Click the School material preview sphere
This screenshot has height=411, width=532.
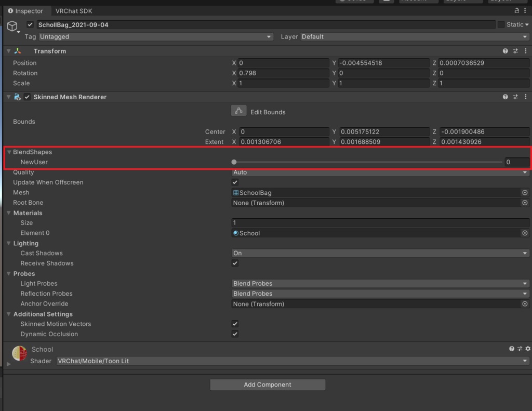tap(19, 353)
